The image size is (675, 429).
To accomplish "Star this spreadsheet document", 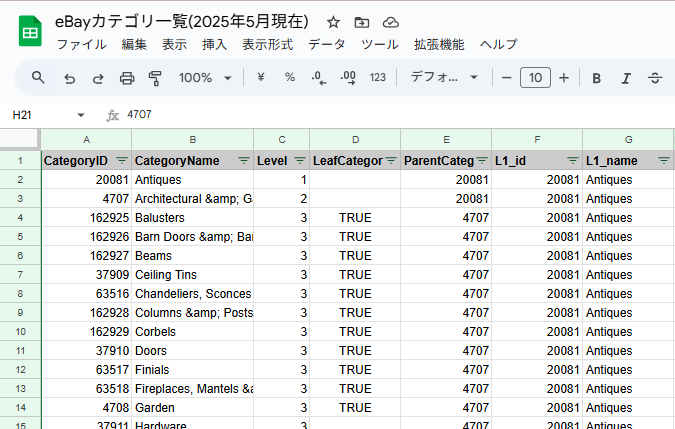I will [333, 22].
